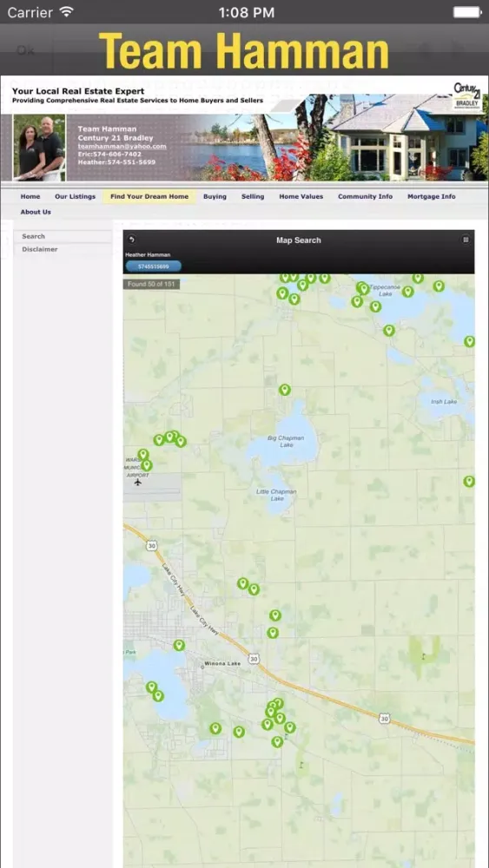Open the Selling menu item
This screenshot has height=868, width=489.
pos(253,196)
